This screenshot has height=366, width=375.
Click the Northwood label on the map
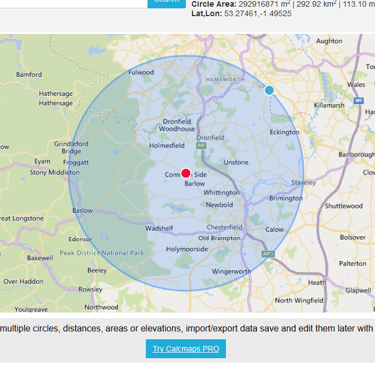pos(101,307)
